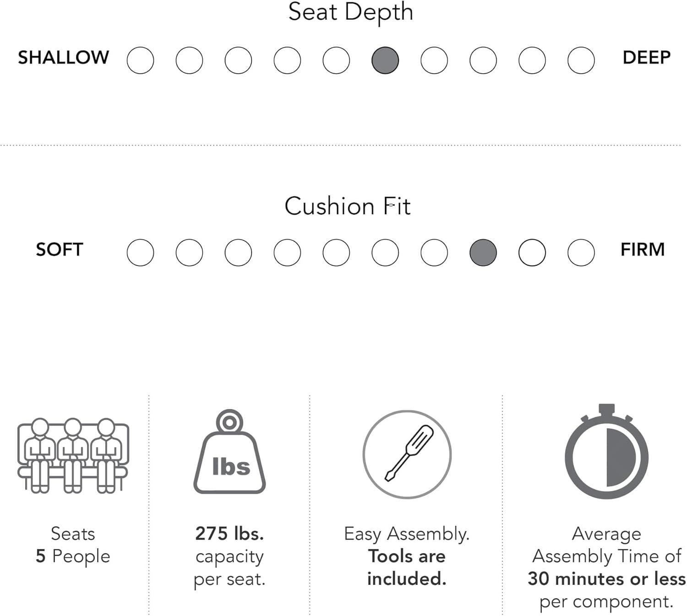The image size is (687, 616).
Task: Click the 30 minutes or less text
Action: [606, 579]
